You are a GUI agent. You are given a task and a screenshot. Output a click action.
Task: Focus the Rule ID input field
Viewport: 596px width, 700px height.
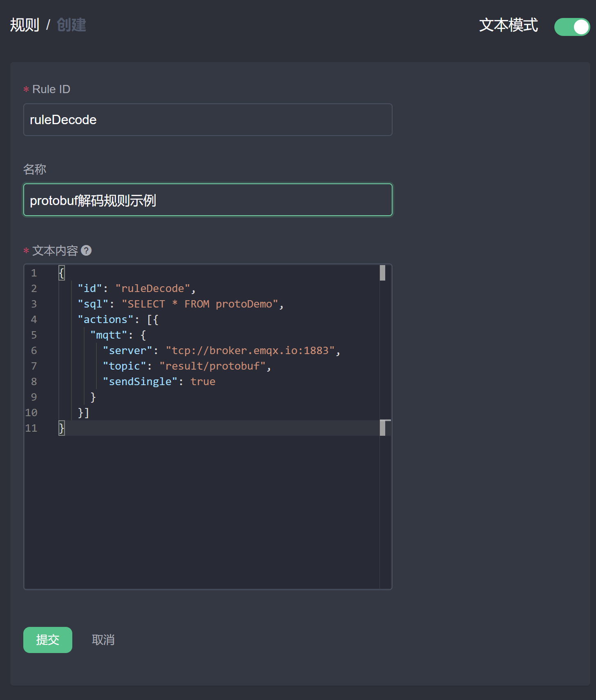pos(208,120)
